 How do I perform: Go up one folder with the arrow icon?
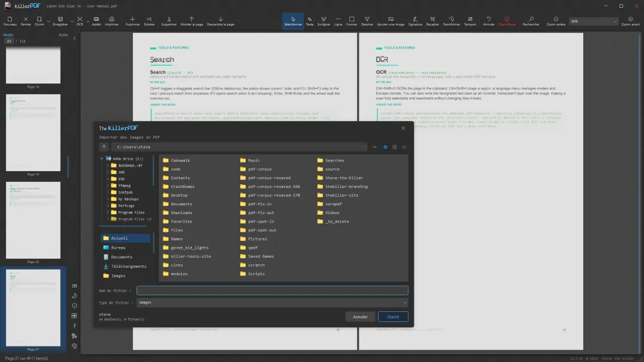coord(104,147)
